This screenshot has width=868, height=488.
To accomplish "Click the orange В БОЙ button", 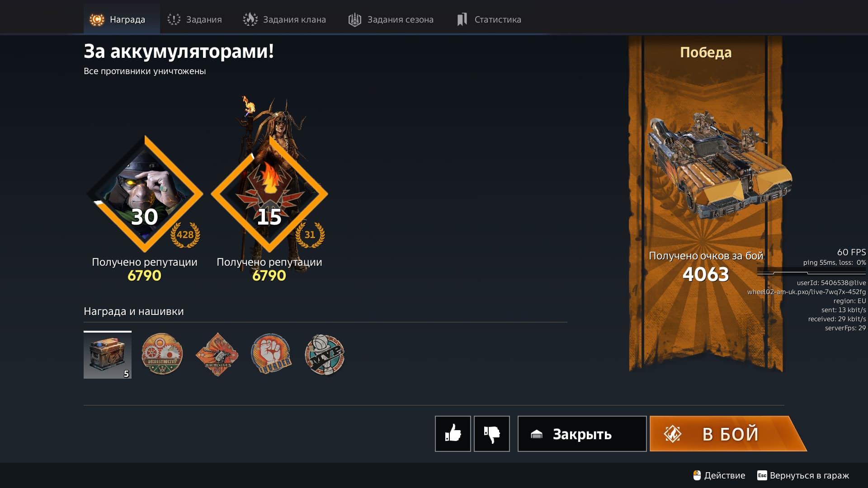I will coord(728,434).
